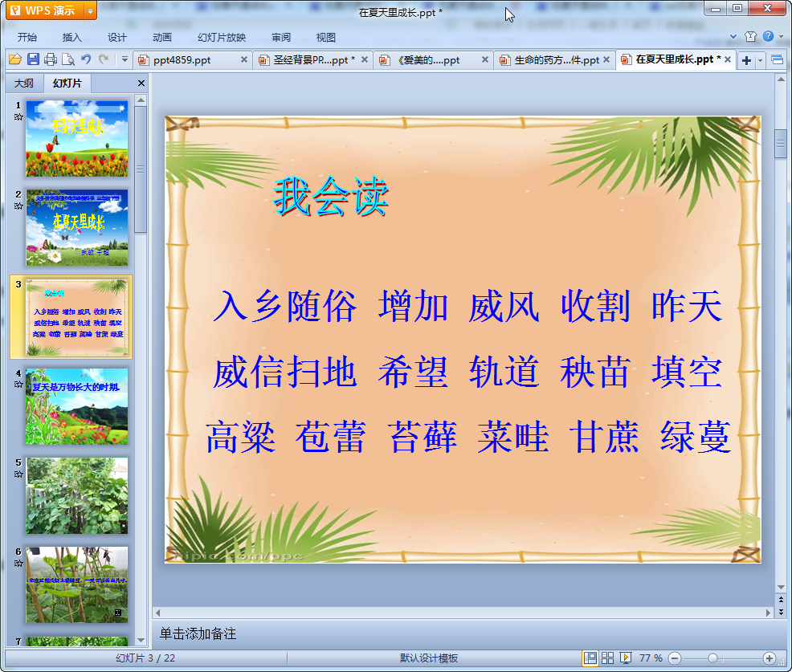Viewport: 792px width, 672px height.
Task: Open the 设计 ribbon tab
Action: 116,38
